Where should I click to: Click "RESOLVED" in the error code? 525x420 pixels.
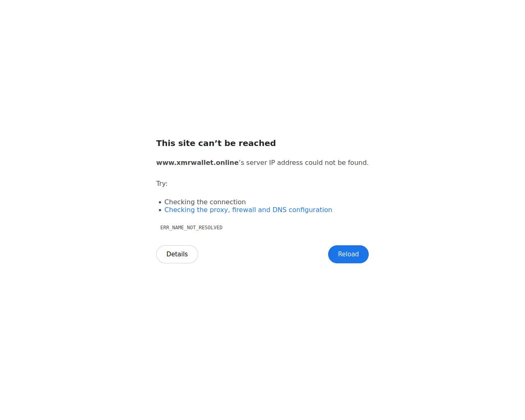point(210,228)
